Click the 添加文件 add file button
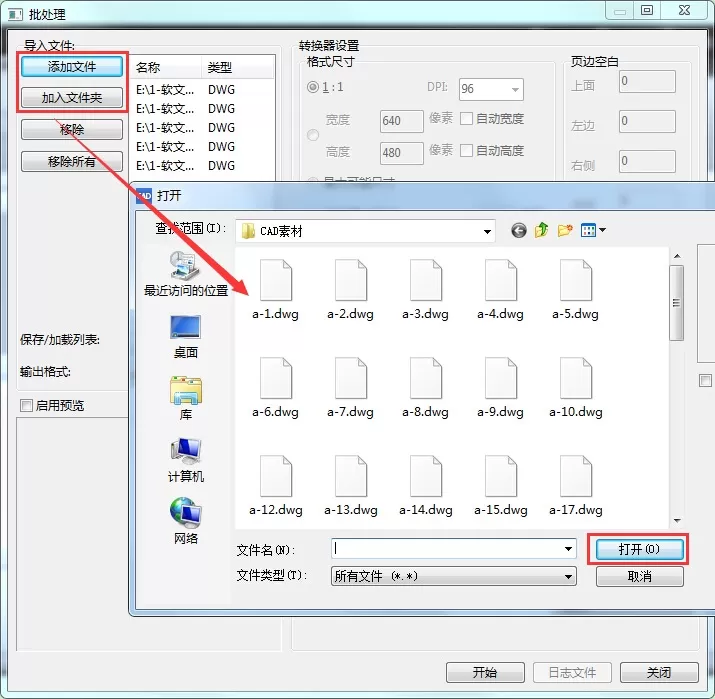The image size is (715, 699). (72, 67)
